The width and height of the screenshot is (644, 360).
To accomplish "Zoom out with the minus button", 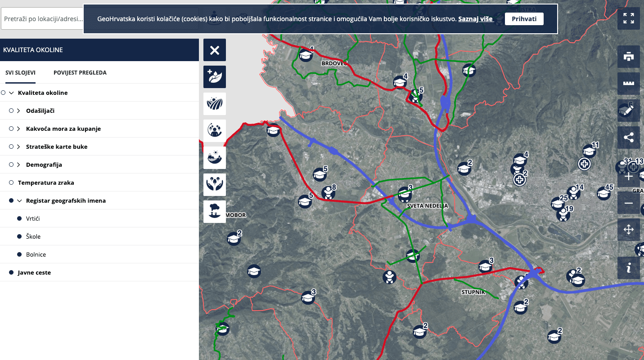I will coord(629,203).
